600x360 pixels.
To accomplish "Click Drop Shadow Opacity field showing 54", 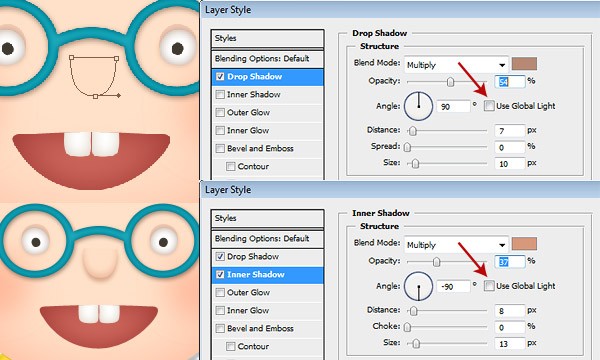I will pyautogui.click(x=510, y=81).
